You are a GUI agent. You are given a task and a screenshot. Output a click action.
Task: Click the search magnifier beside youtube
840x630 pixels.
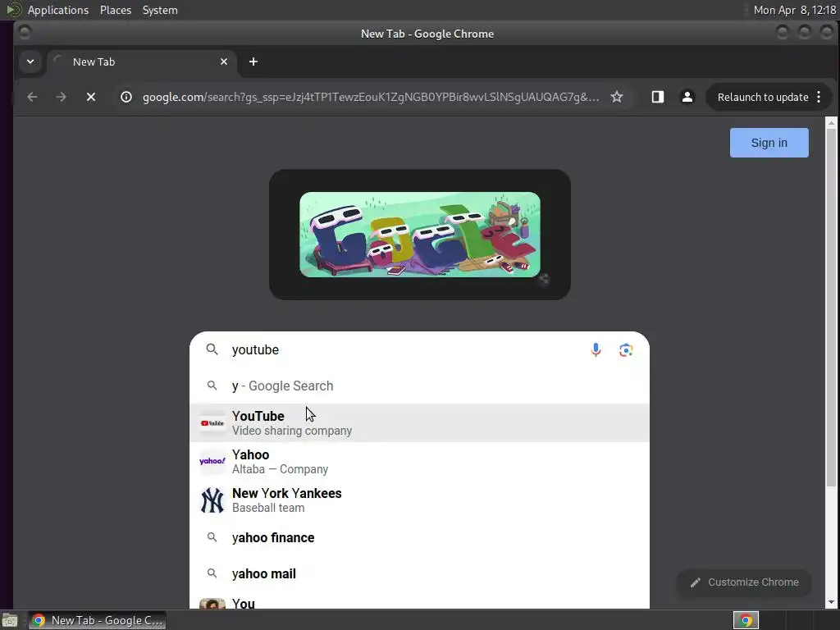point(212,349)
